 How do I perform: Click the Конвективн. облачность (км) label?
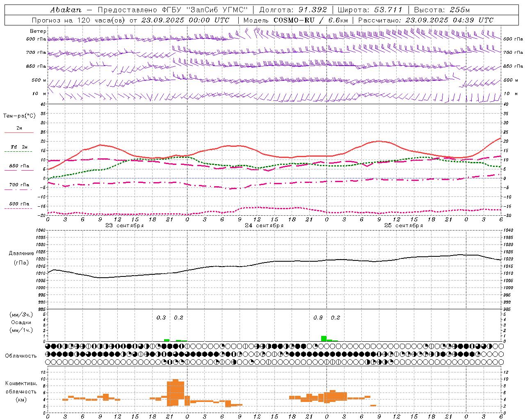point(21,391)
